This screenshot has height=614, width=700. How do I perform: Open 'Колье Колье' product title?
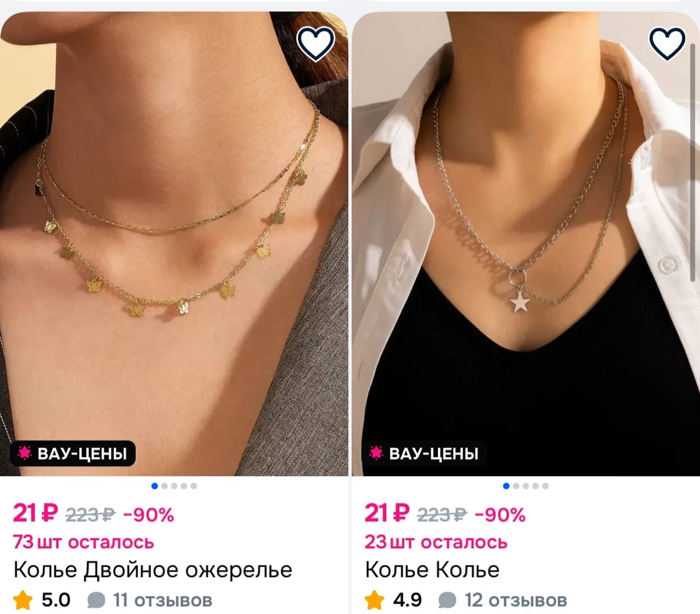click(x=432, y=570)
